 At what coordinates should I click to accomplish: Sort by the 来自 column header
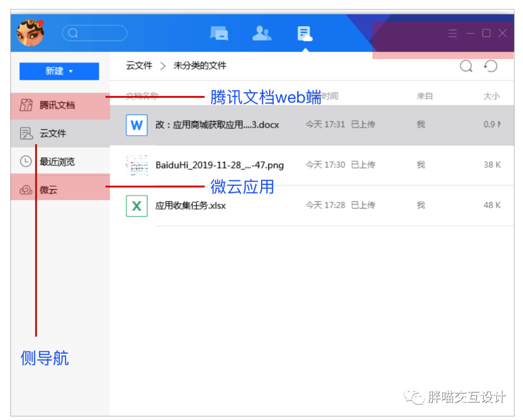pyautogui.click(x=425, y=96)
